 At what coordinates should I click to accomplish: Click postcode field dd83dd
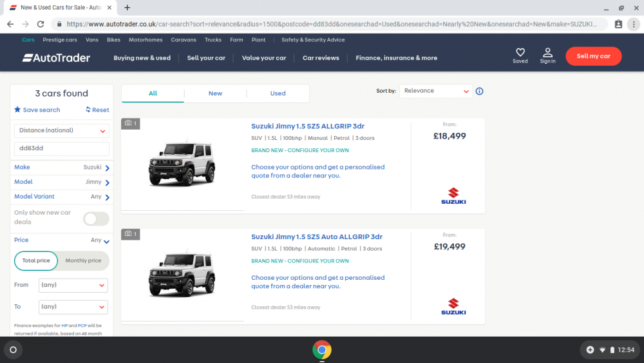pos(62,148)
